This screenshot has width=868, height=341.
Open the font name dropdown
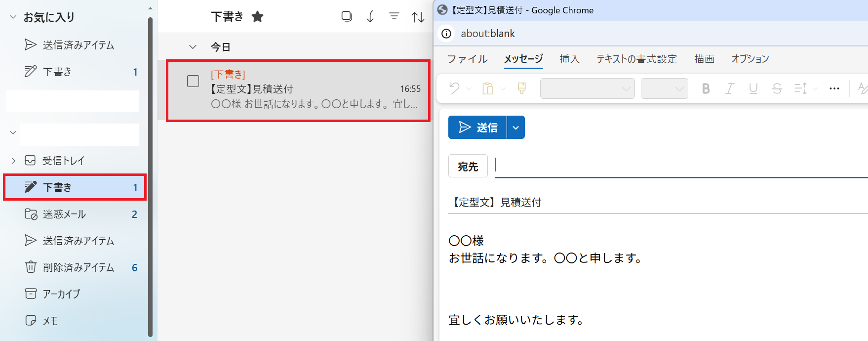click(588, 88)
